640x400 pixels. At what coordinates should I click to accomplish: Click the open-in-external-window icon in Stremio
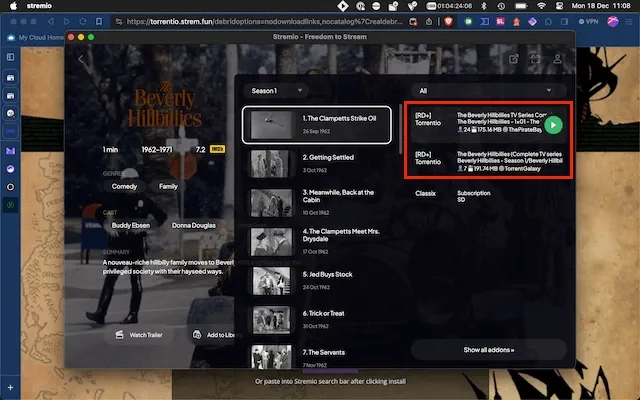point(513,59)
